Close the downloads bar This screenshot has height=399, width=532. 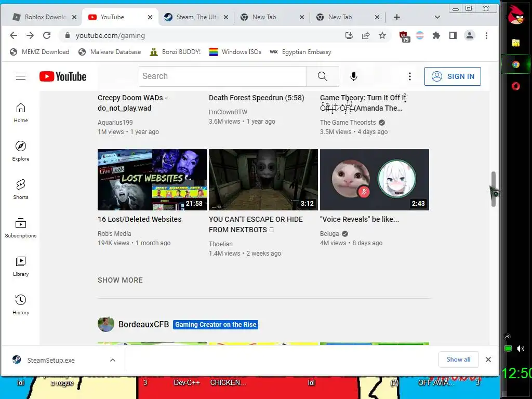[x=488, y=360]
